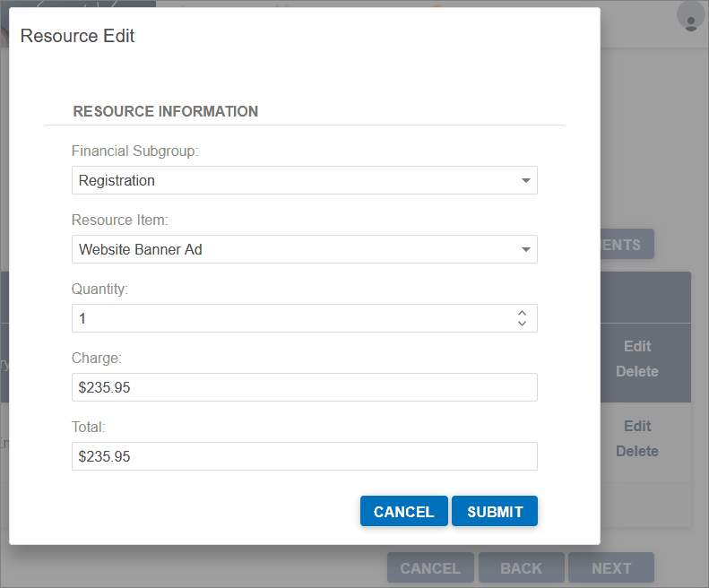Click Delete in the dark table row
Viewport: 709px width, 588px height.
(637, 371)
